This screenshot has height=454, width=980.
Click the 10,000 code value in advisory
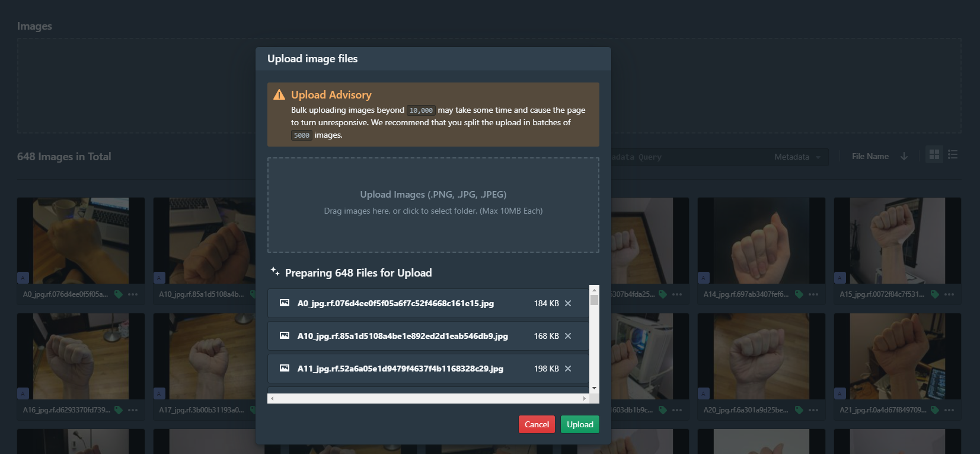tap(421, 110)
